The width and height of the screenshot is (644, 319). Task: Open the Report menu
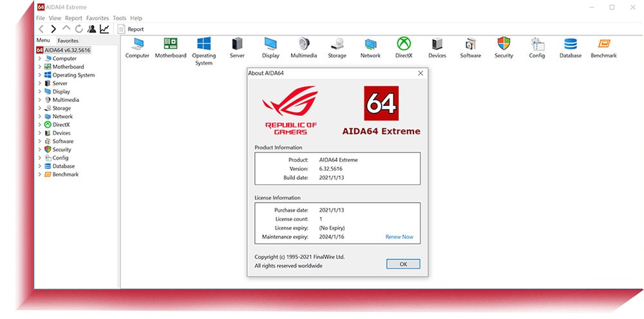click(73, 18)
